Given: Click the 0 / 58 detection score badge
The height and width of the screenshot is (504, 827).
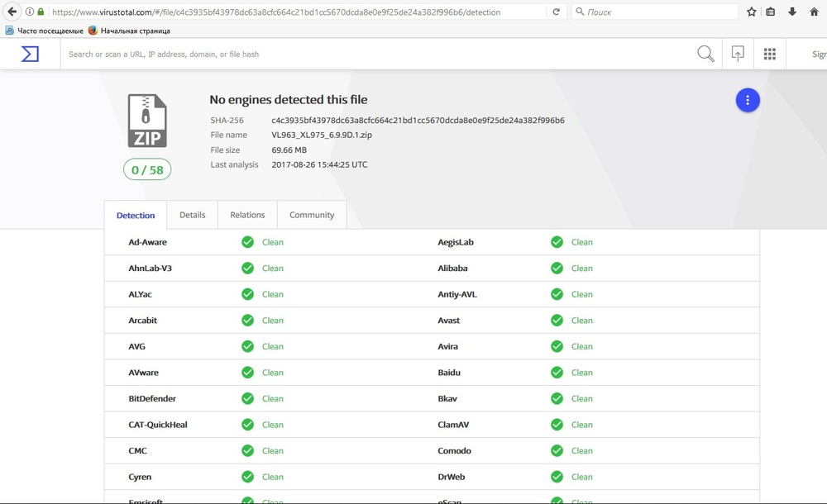Looking at the screenshot, I should pyautogui.click(x=147, y=170).
